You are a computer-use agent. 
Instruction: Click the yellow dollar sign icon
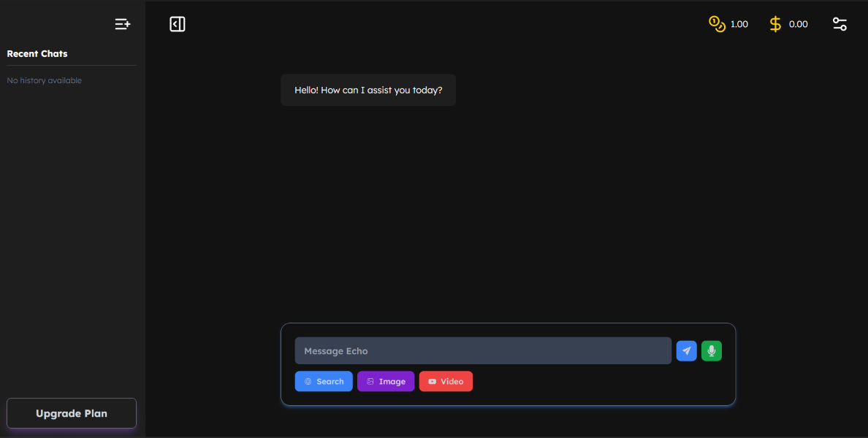(x=775, y=24)
